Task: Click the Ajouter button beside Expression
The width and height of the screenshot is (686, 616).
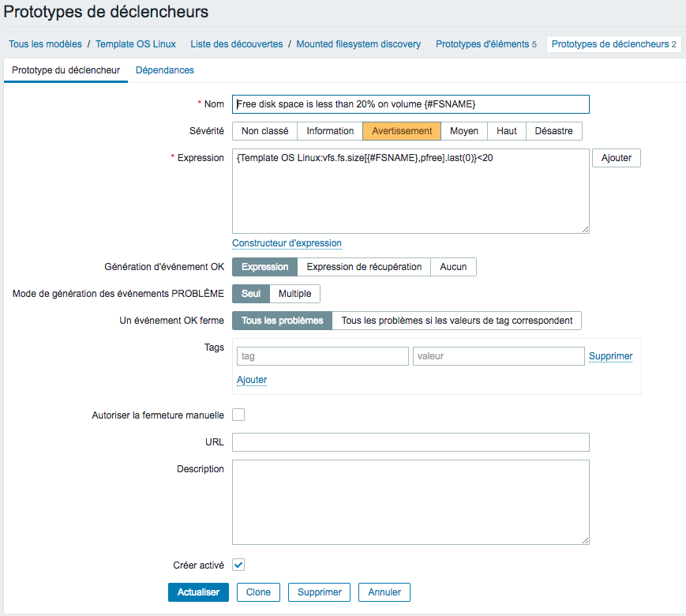Action: (x=616, y=158)
